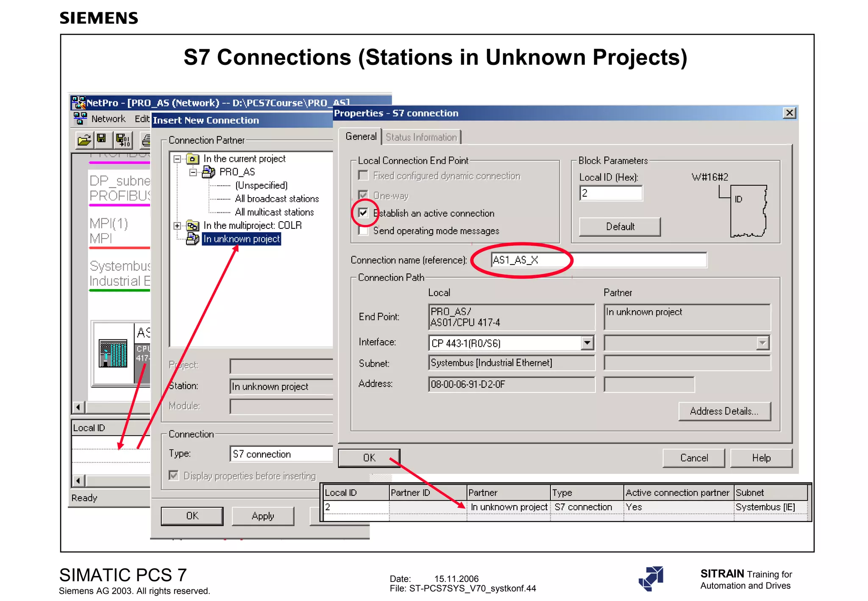Click the partner Address input field
The image size is (868, 601).
coord(649,384)
